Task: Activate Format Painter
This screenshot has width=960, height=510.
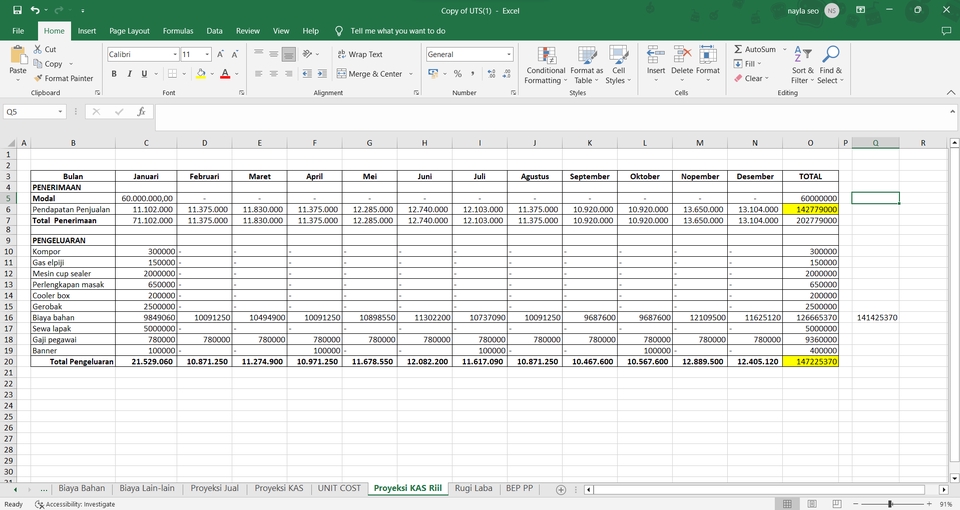Action: [x=63, y=78]
